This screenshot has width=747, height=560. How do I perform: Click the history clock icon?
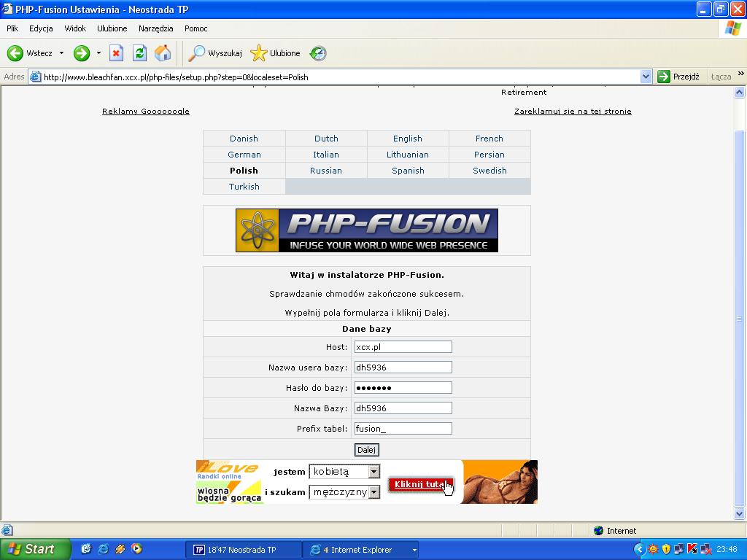[318, 53]
